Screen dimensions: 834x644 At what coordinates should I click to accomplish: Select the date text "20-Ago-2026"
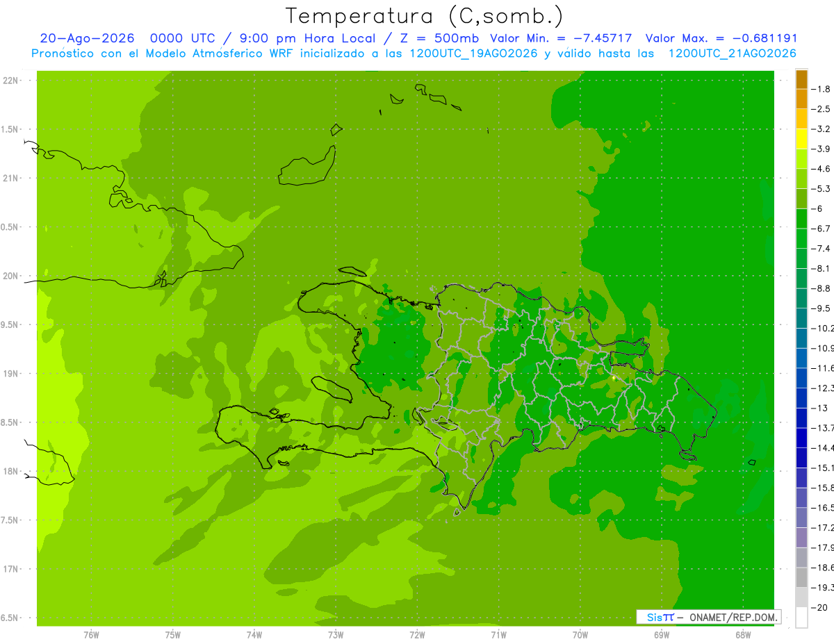(x=87, y=38)
